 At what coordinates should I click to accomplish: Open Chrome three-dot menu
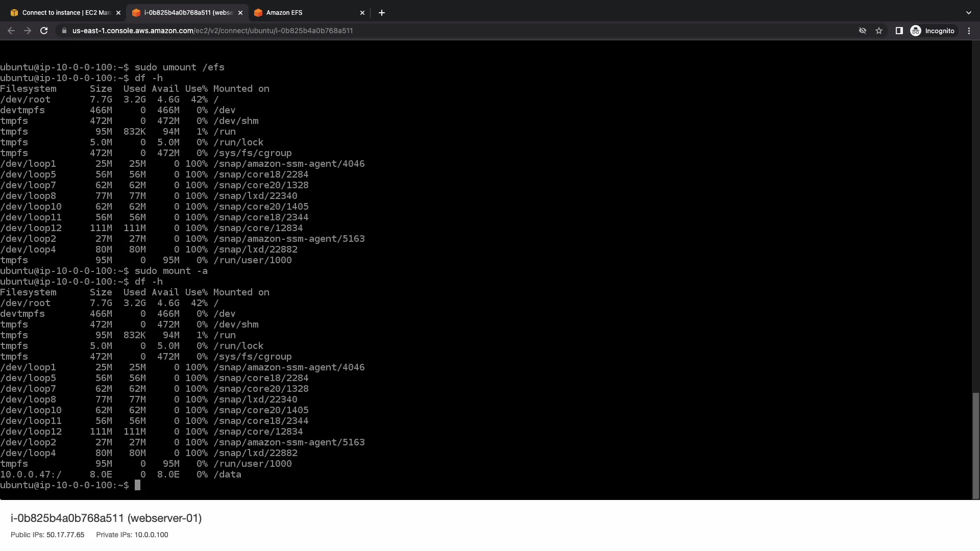coord(969,31)
